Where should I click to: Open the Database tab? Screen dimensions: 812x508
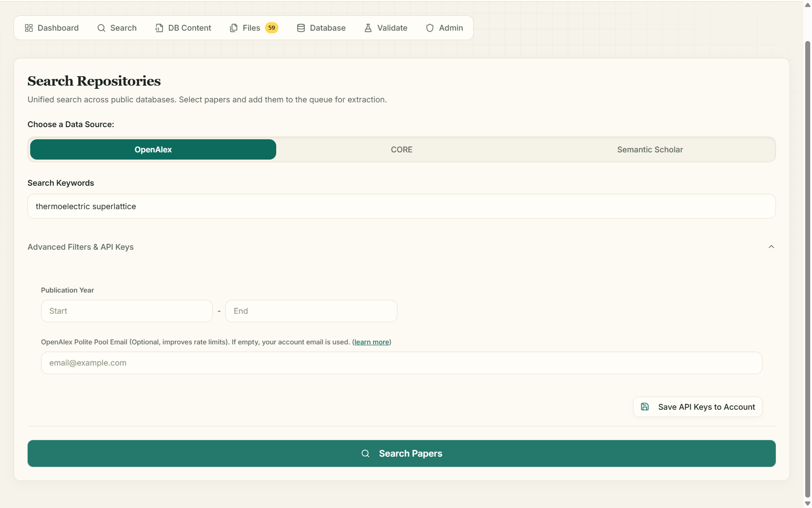(x=321, y=28)
